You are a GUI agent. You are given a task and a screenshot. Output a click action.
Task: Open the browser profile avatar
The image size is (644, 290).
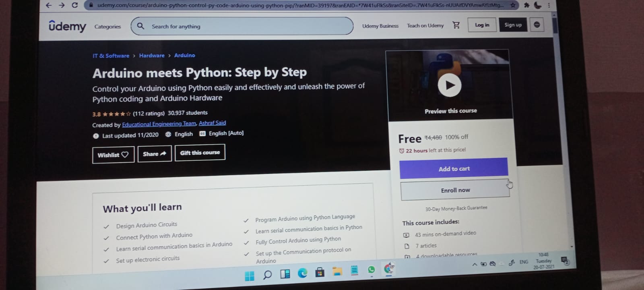click(538, 5)
